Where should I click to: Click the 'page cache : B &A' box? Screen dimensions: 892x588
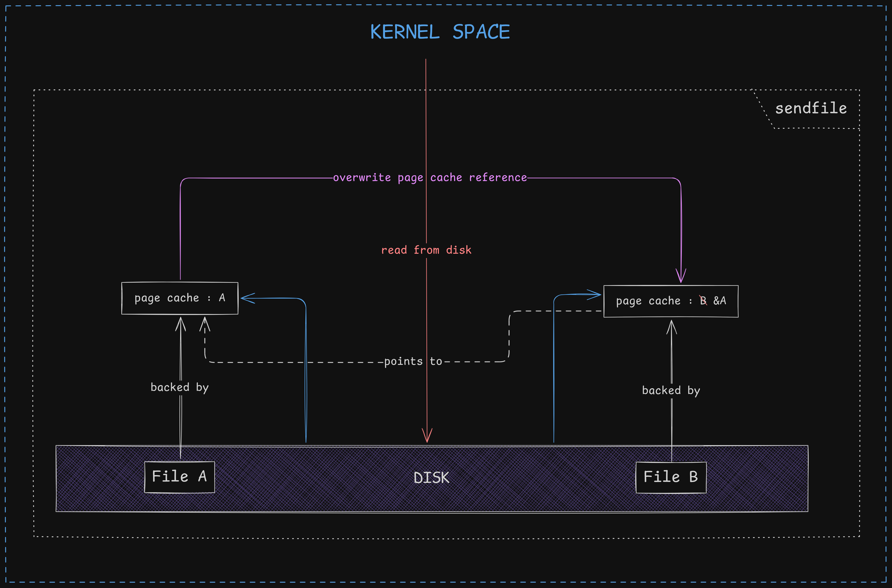pos(671,301)
